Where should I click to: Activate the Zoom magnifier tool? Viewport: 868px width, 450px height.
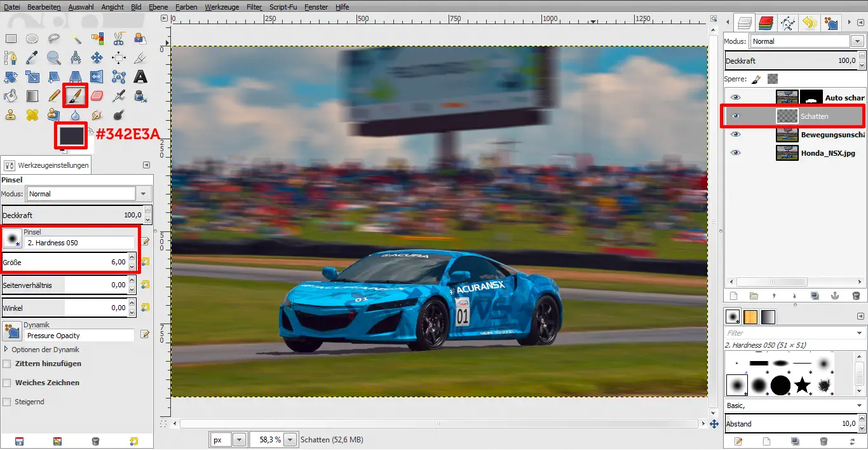[54, 58]
